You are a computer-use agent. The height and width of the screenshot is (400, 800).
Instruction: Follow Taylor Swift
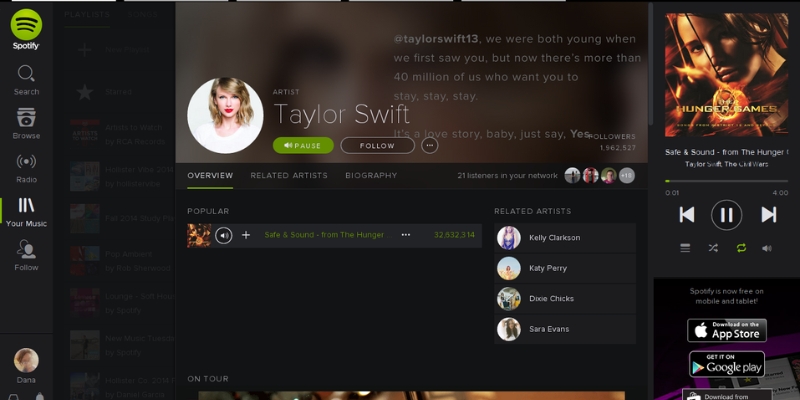(x=377, y=145)
